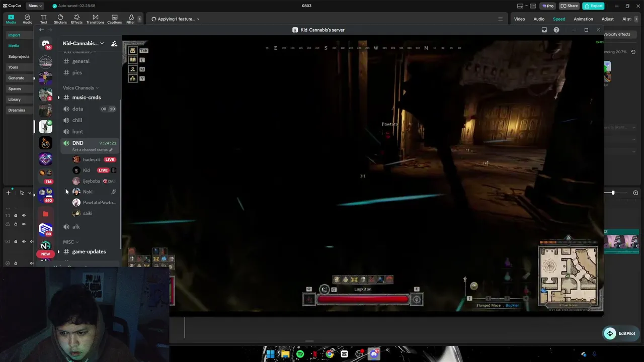Viewport: 644px width, 362px height.
Task: Open the Captions panel in CapCut
Action: click(114, 19)
